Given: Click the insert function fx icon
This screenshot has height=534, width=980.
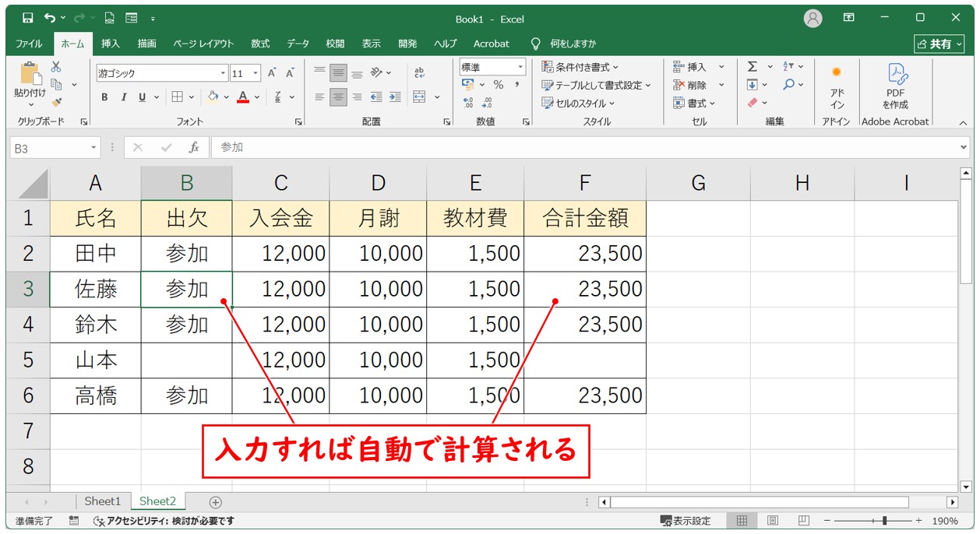Looking at the screenshot, I should [194, 147].
